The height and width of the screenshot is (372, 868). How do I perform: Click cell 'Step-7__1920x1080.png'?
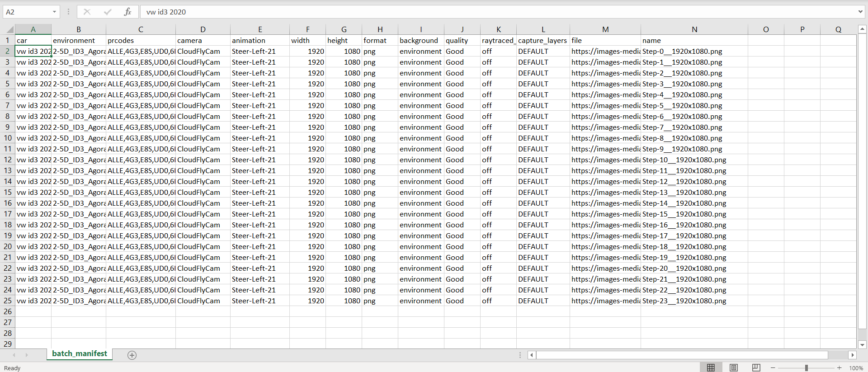pyautogui.click(x=694, y=127)
